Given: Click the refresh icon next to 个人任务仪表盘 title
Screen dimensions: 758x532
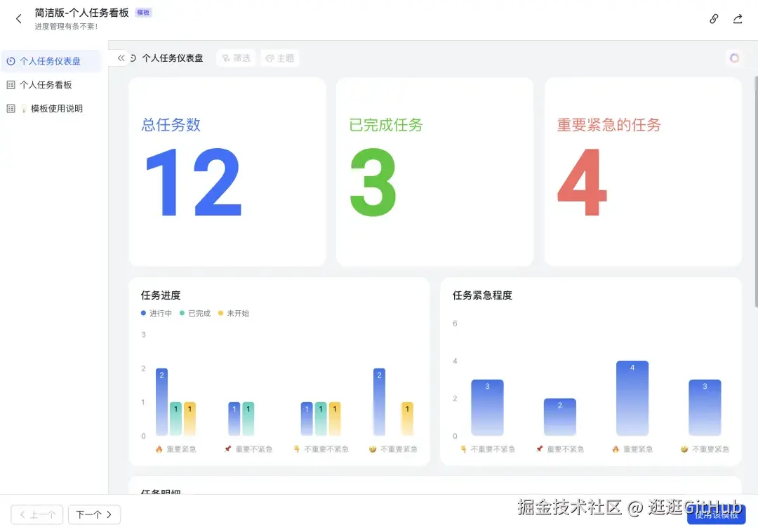Looking at the screenshot, I should pyautogui.click(x=133, y=58).
